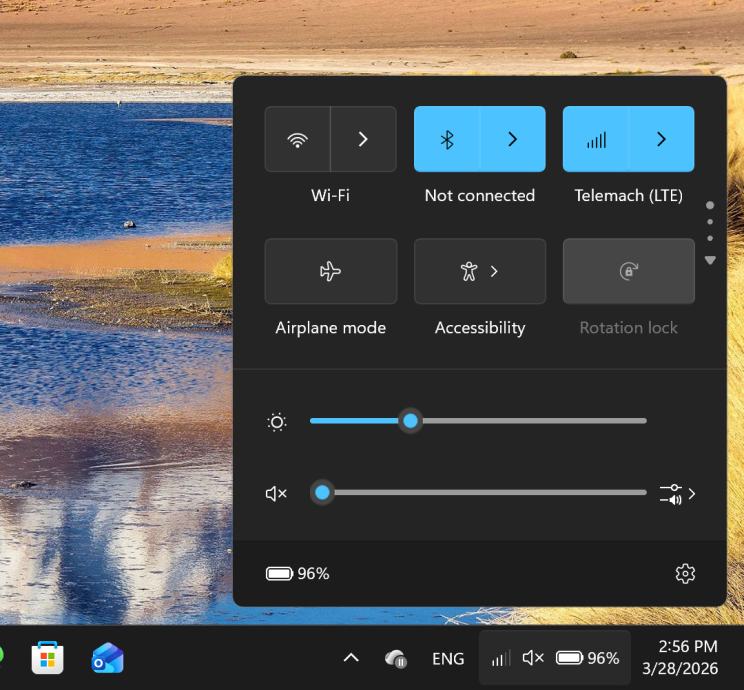Turn off the Bluetooth toggle
This screenshot has height=690, width=744.
[447, 139]
